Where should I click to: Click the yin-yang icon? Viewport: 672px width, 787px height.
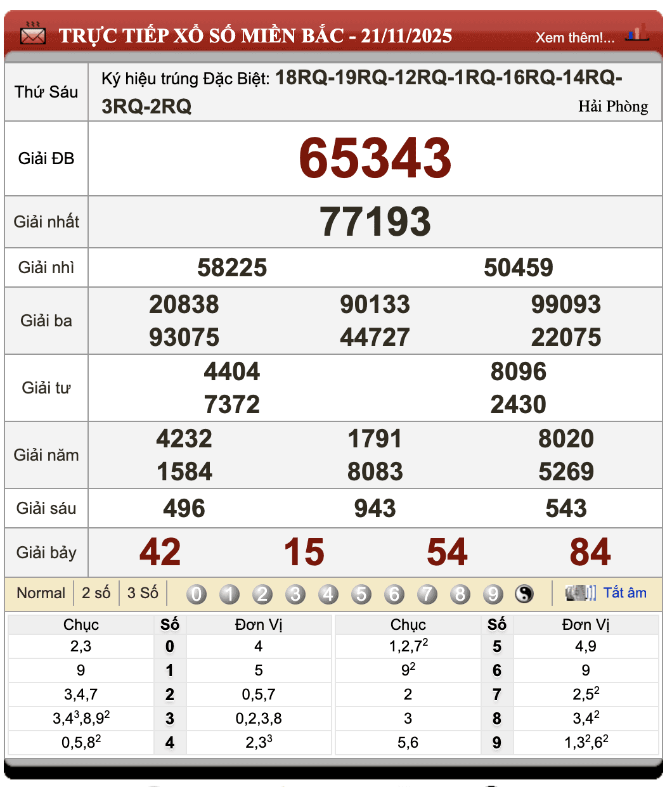point(524,594)
